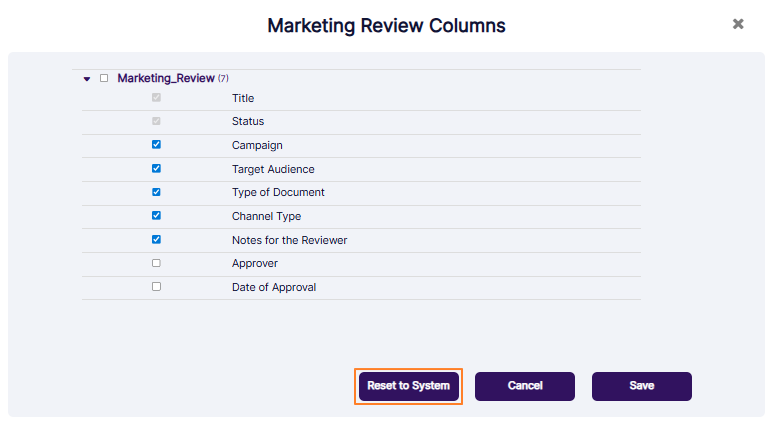Collapse the Marketing_Review tree group
The width and height of the screenshot is (773, 421).
(x=87, y=78)
